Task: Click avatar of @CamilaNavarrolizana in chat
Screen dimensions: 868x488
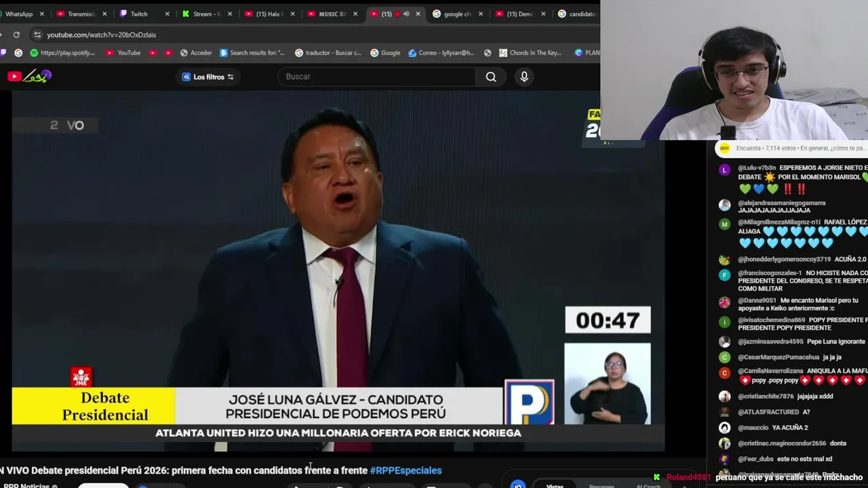Action: 724,373
